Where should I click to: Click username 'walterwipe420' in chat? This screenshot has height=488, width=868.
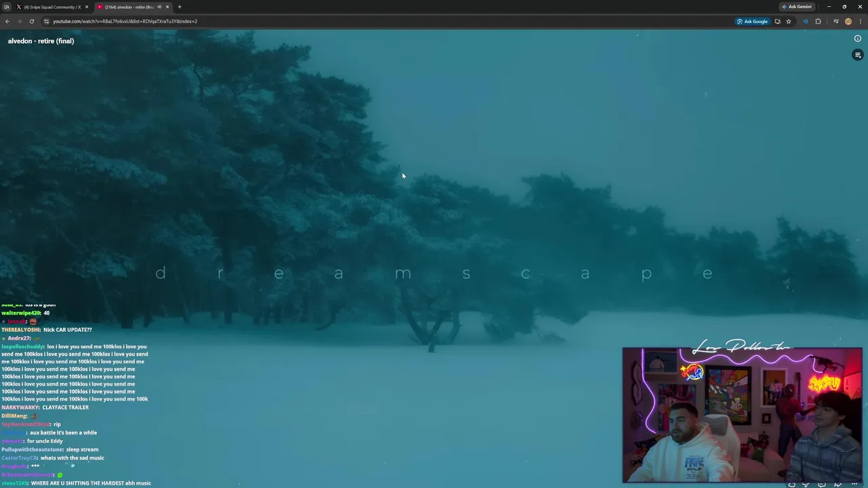(21, 313)
